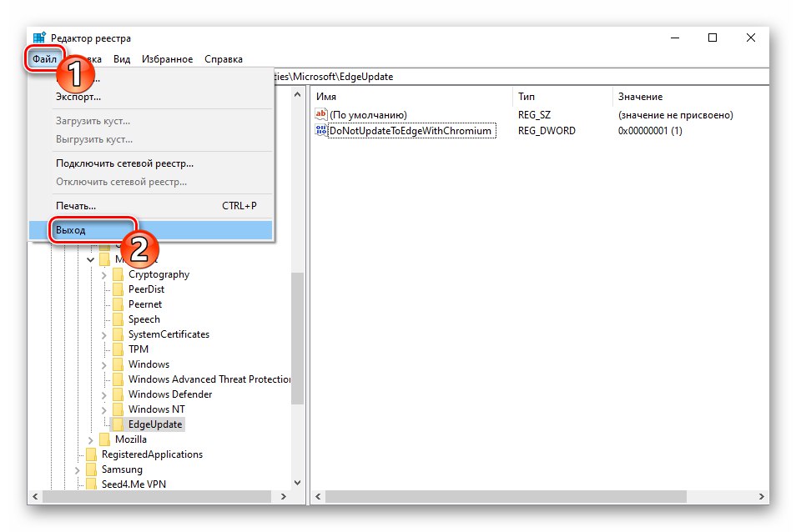Click the Windows NT folder icon
The width and height of the screenshot is (796, 532).
point(118,409)
